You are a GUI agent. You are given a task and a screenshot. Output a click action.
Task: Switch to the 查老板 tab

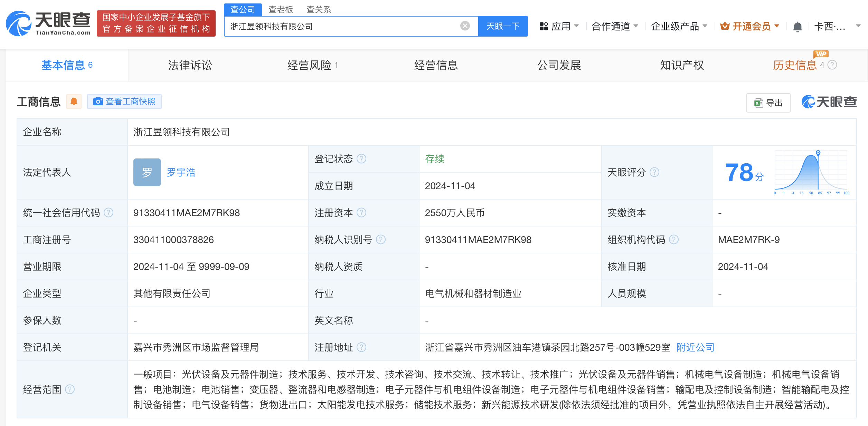281,9
